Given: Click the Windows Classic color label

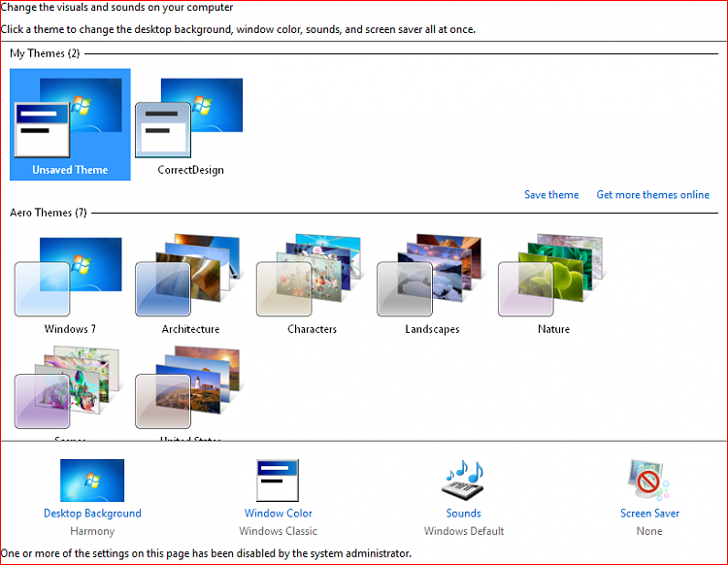Looking at the screenshot, I should click(279, 531).
